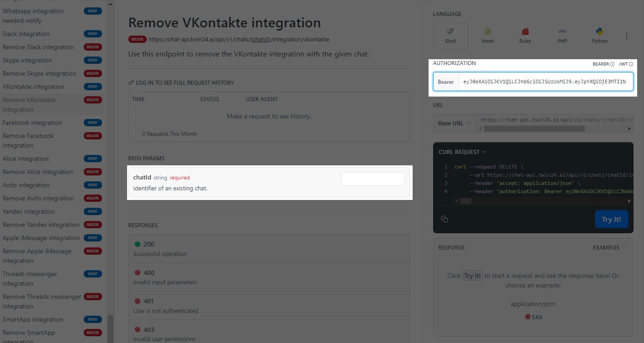Open Avito integration in sidebar
This screenshot has height=343, width=644.
coord(52,185)
